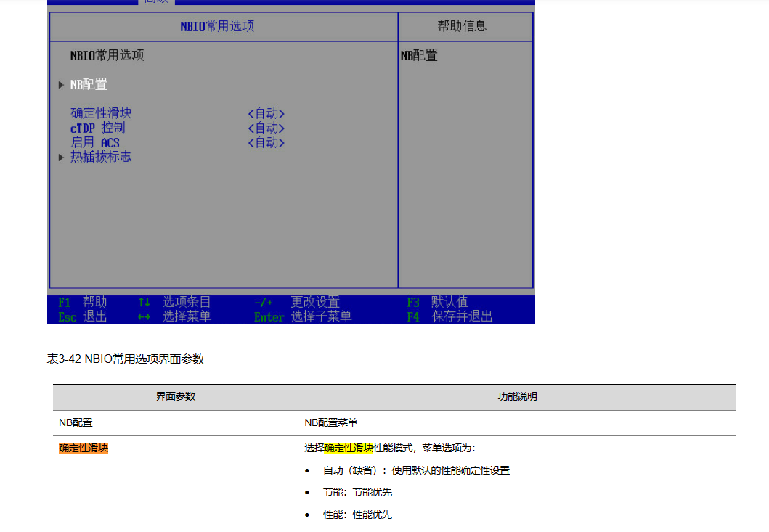769x532 pixels.
Task: Click the 界面参数 table column header
Action: 176,397
